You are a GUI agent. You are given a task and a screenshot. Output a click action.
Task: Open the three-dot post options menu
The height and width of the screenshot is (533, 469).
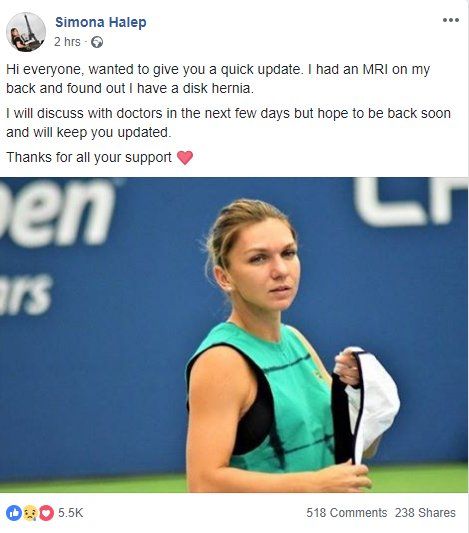coord(451,20)
